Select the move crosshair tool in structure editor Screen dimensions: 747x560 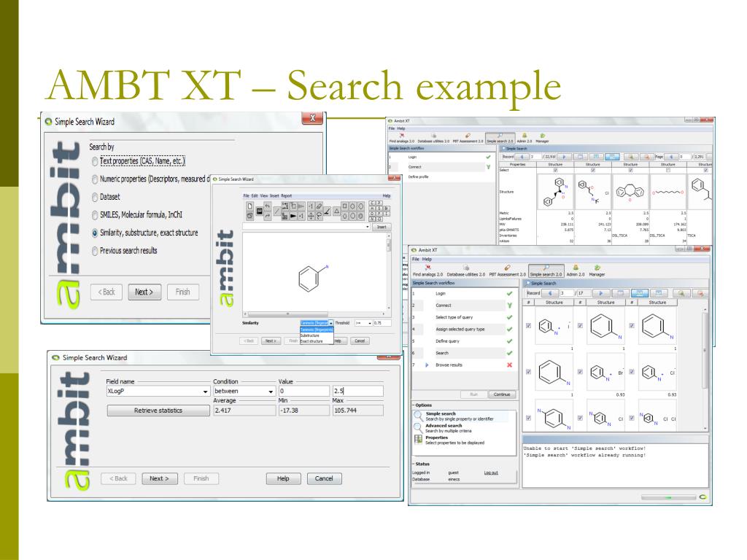(x=311, y=216)
